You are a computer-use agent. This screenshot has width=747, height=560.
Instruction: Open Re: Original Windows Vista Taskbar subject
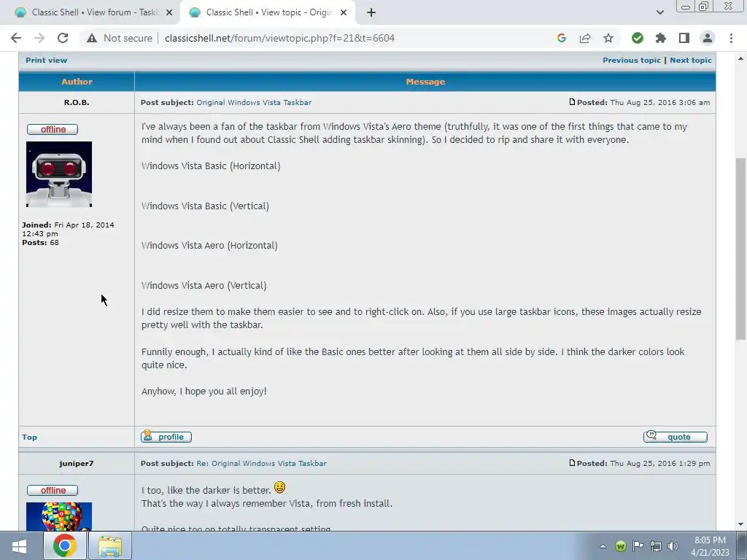262,463
